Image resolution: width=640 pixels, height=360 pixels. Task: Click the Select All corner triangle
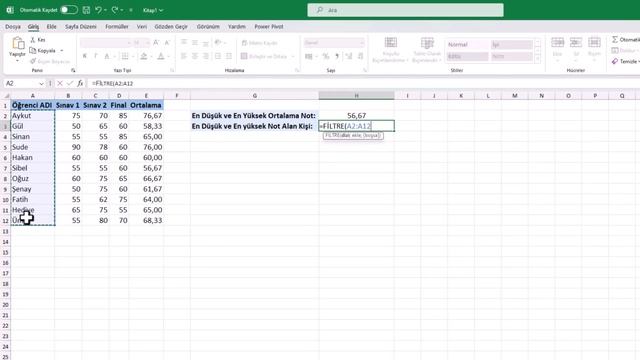pyautogui.click(x=6, y=96)
